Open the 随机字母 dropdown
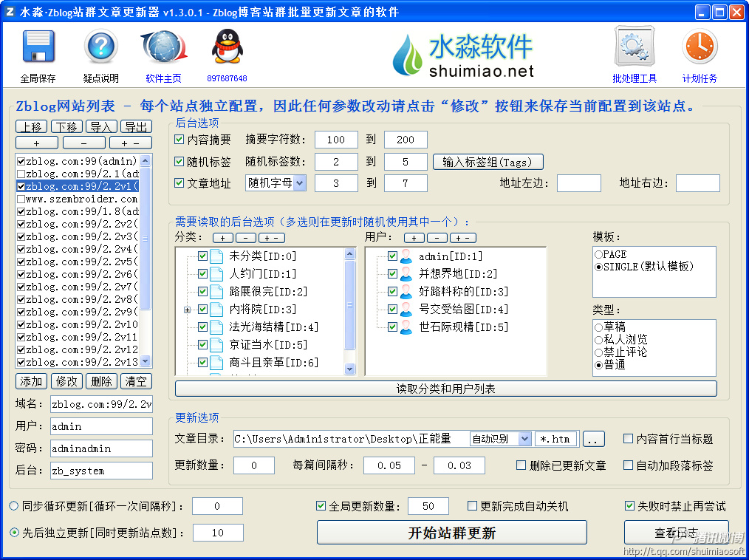The width and height of the screenshot is (749, 560). click(300, 183)
